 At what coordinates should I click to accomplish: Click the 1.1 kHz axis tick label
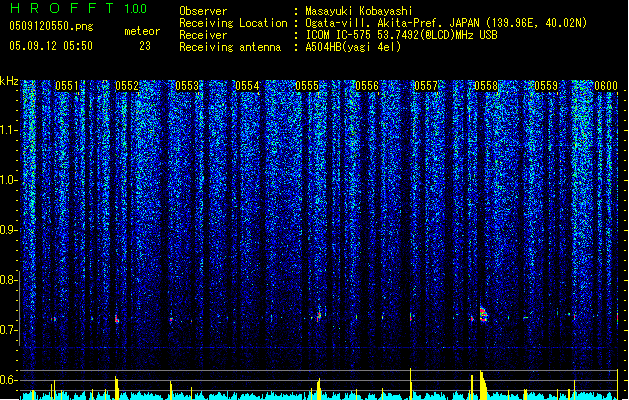tap(8, 130)
